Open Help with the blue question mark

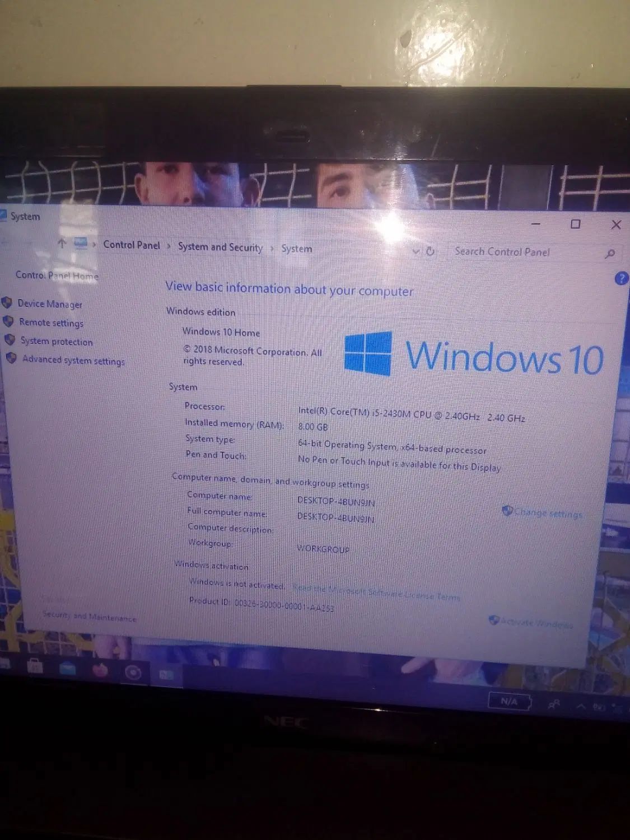tap(621, 278)
